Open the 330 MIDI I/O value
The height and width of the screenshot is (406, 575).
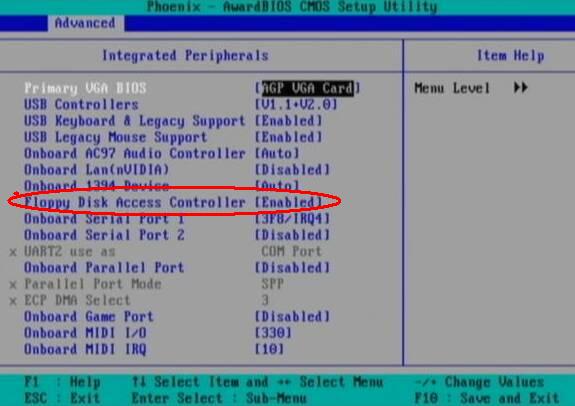(x=273, y=333)
